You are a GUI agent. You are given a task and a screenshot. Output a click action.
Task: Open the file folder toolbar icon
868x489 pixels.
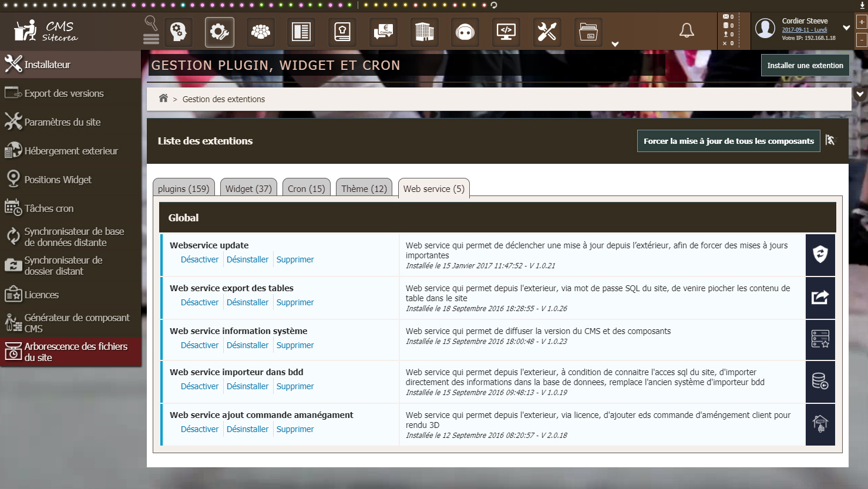[x=588, y=32]
